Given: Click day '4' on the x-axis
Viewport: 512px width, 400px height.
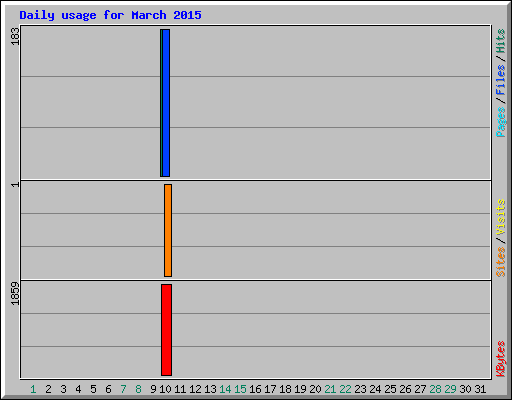Looking at the screenshot, I should [78, 389].
